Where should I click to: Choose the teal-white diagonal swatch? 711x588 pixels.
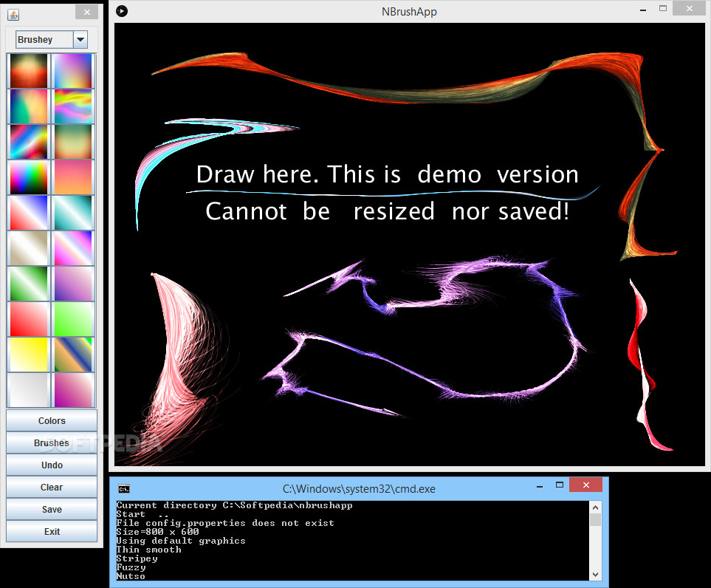click(73, 212)
